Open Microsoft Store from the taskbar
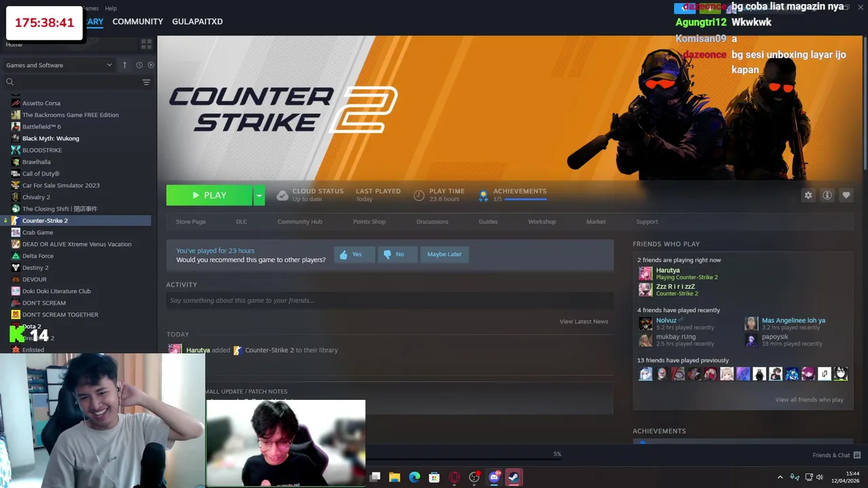The height and width of the screenshot is (488, 868). [435, 477]
